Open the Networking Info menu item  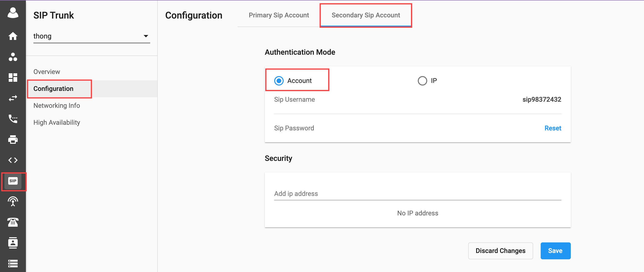[57, 105]
